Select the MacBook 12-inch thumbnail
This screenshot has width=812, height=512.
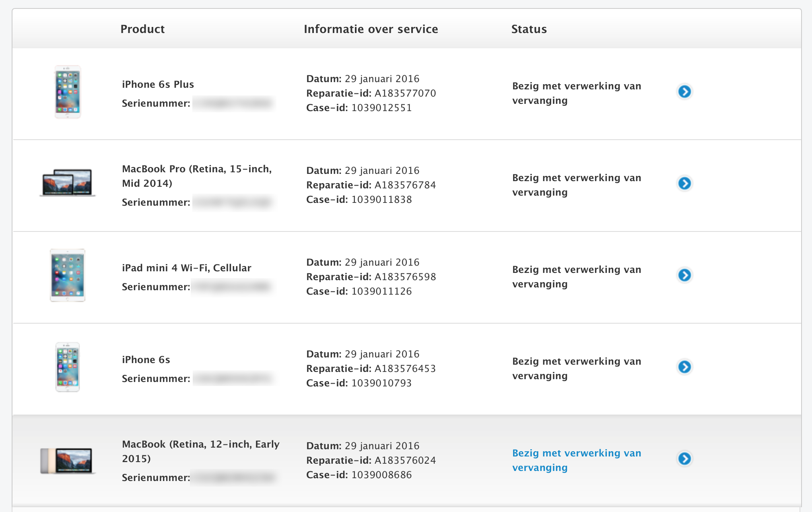click(x=67, y=460)
